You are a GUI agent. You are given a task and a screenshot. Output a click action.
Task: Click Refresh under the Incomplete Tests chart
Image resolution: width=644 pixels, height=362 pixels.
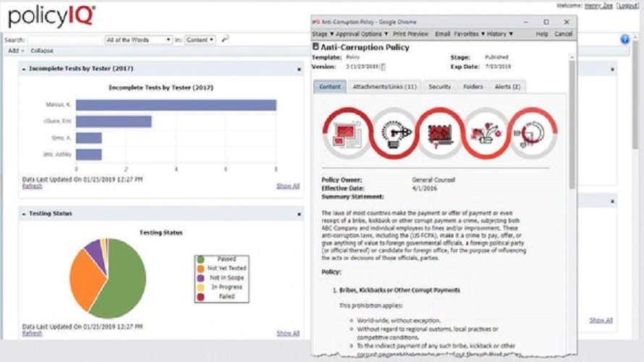32,186
